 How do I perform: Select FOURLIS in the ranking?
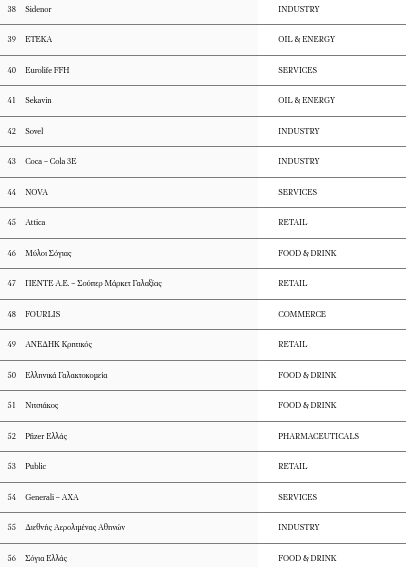tap(43, 314)
